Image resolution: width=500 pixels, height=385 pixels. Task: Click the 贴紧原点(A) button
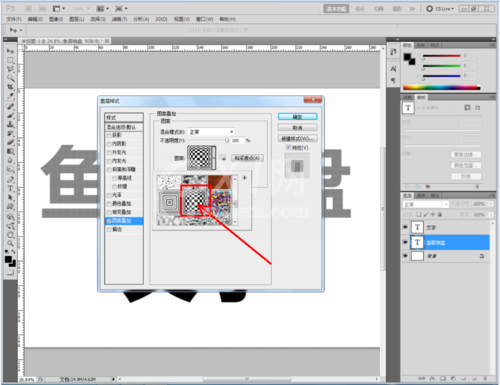(x=247, y=158)
